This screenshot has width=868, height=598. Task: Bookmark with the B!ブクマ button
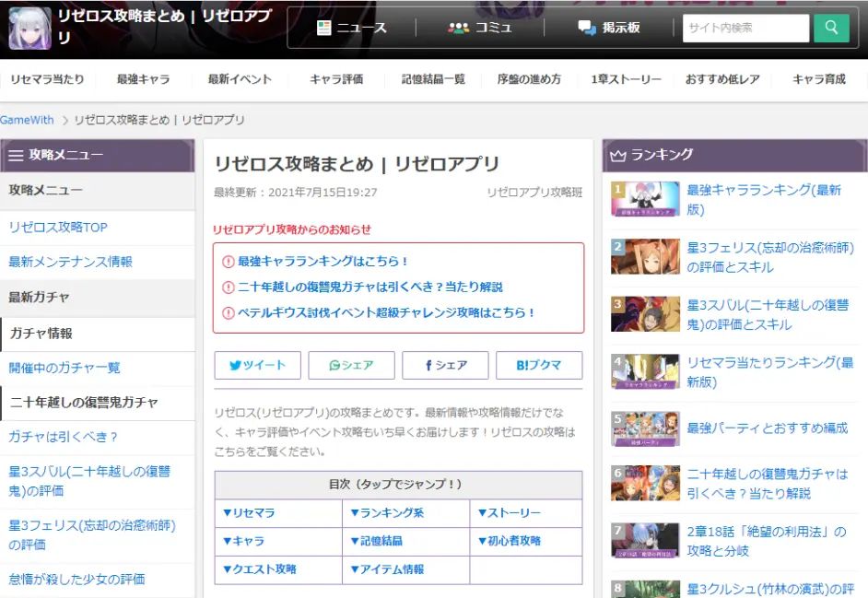(x=539, y=365)
